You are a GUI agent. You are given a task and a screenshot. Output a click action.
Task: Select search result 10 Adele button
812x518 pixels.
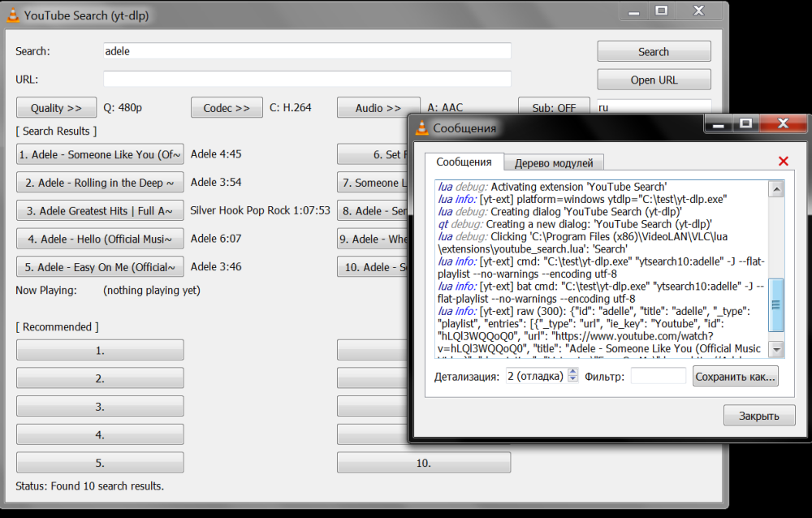coord(373,267)
